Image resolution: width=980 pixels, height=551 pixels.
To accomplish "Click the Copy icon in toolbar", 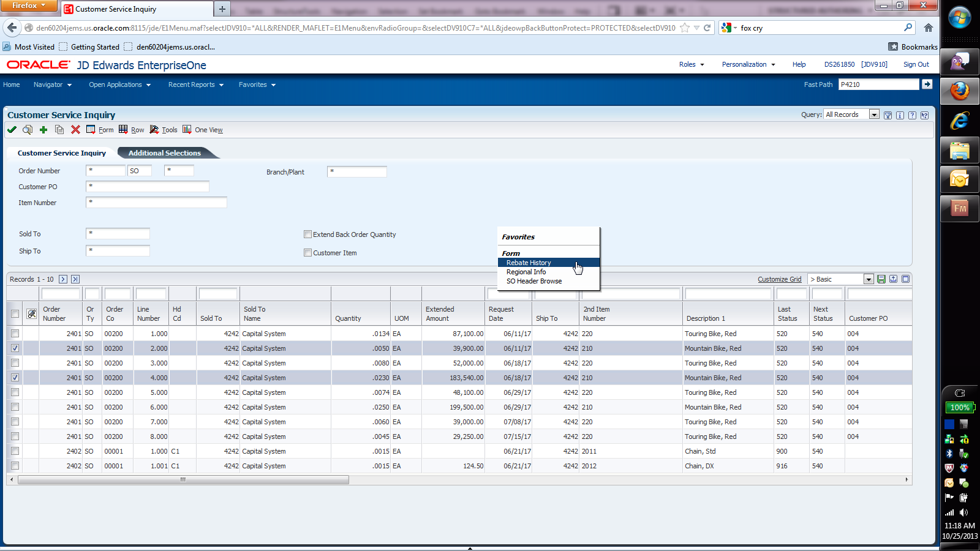I will pos(59,130).
